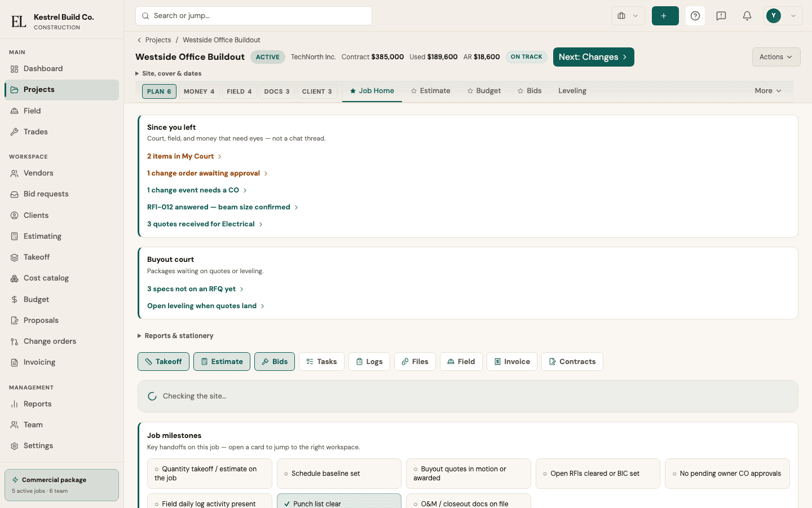Open the More tabs dropdown
The image size is (812, 508).
pos(768,91)
